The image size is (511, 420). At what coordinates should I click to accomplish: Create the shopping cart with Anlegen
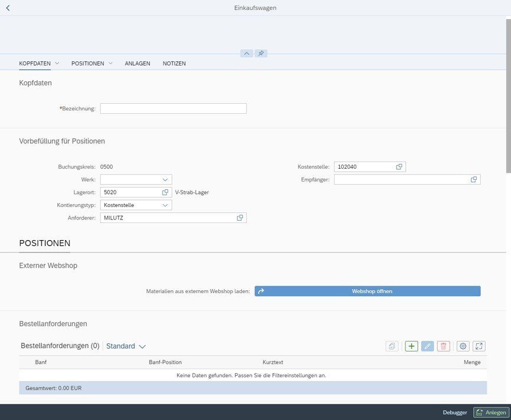[492, 412]
